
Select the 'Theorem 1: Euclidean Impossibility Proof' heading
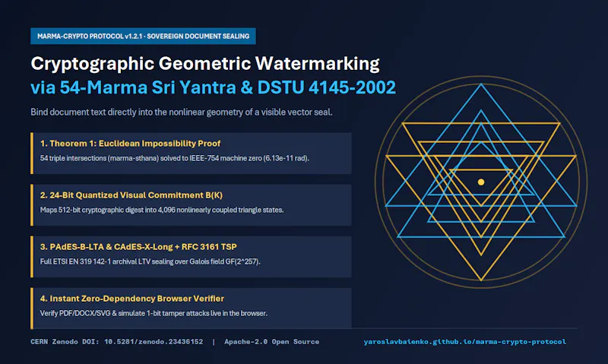point(130,144)
